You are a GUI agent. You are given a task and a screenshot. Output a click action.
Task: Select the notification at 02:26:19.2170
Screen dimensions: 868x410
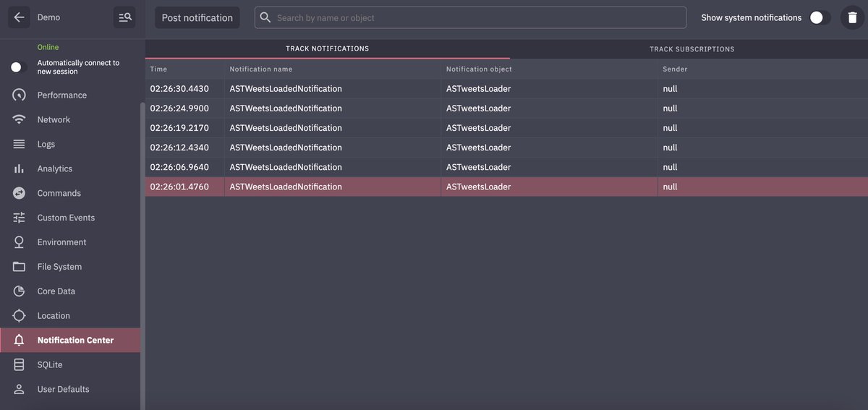(506, 128)
